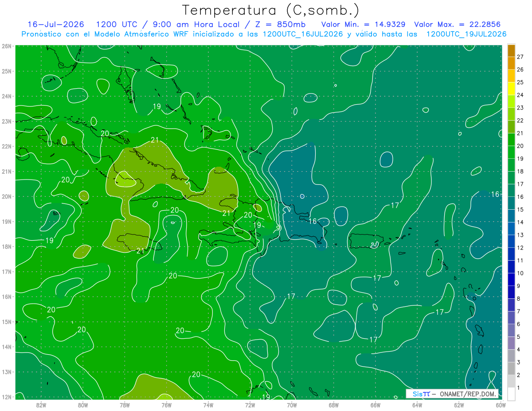The height and width of the screenshot is (411, 532).
Task: Click the 19N latitude axis label
Action: (7, 221)
